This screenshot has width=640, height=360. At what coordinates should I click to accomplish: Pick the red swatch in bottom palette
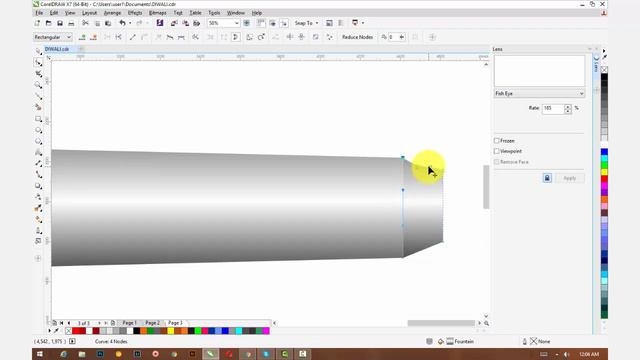click(76, 331)
